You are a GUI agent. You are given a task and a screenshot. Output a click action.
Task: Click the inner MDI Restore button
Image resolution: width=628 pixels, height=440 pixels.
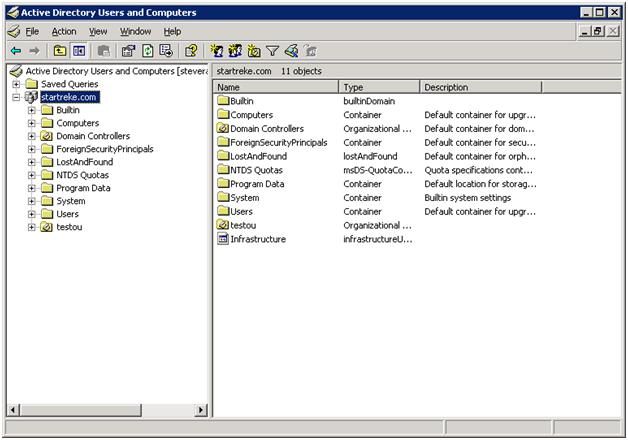click(598, 31)
